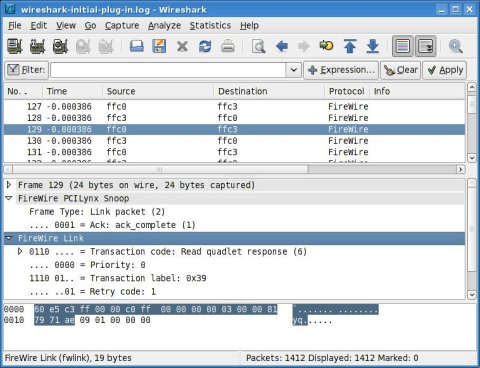
Task: Sort by the Destination column header
Action: pyautogui.click(x=269, y=91)
